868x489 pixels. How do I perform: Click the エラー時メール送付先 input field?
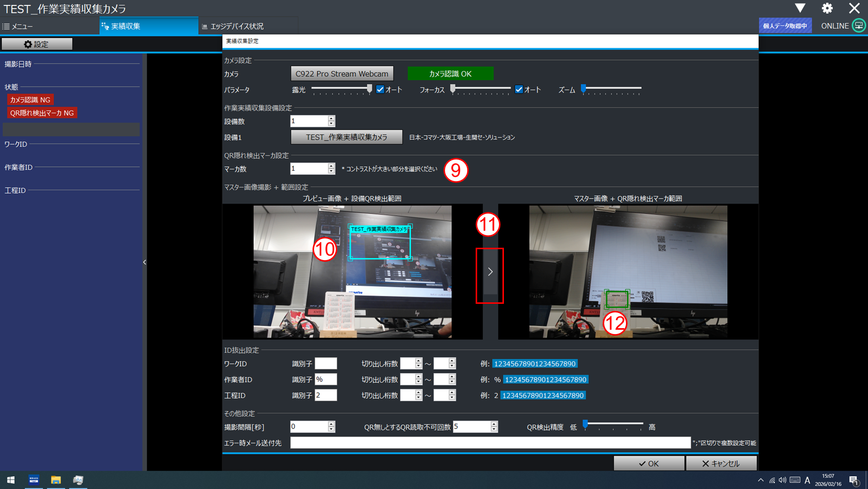click(x=490, y=442)
